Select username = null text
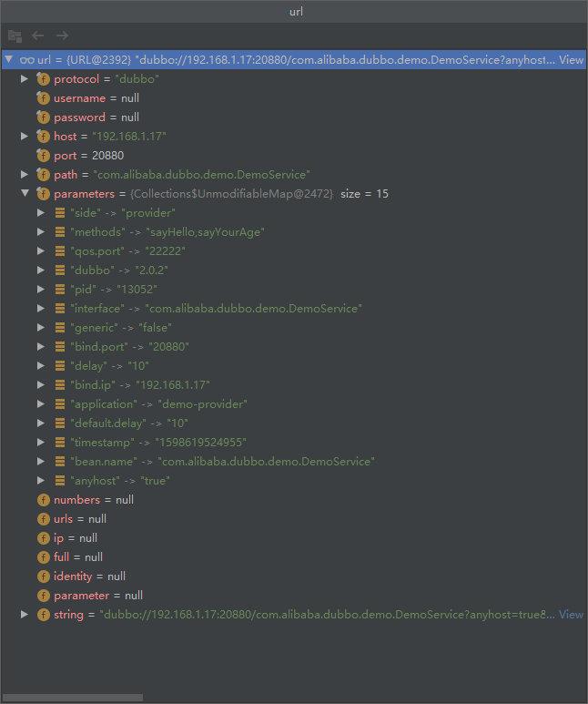 point(96,98)
